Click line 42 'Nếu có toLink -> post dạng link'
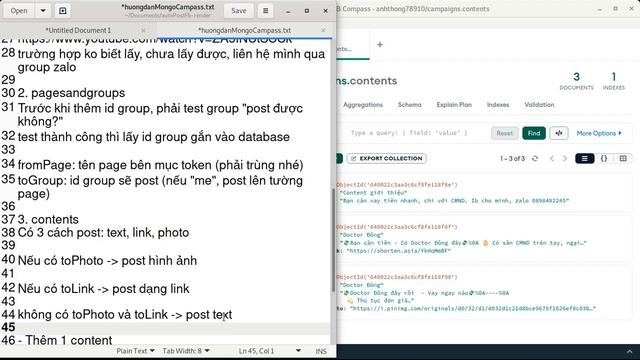The image size is (640, 360). click(x=103, y=289)
